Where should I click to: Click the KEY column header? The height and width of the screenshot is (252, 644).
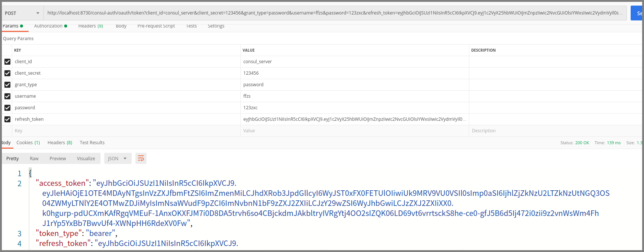17,50
